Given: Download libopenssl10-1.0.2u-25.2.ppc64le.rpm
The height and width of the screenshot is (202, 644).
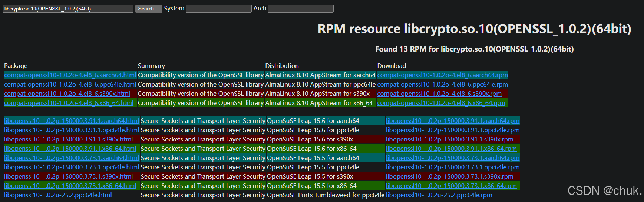Looking at the screenshot, I should (439, 195).
